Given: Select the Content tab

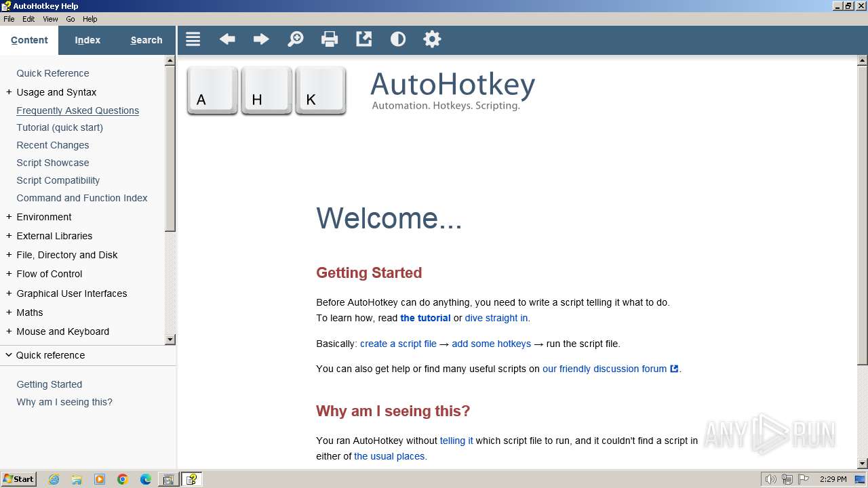Looking at the screenshot, I should (29, 40).
